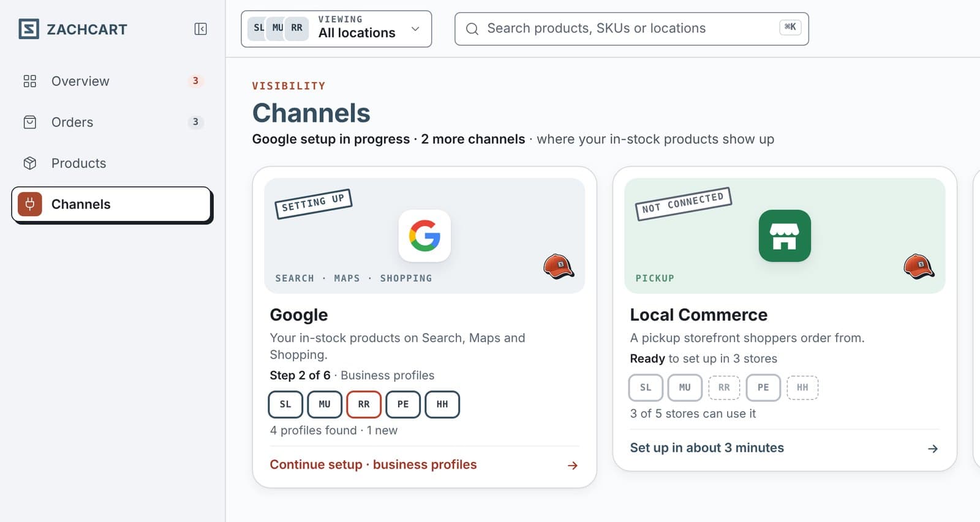Select MU store chip under Local Commerce
The height and width of the screenshot is (522, 980).
pos(685,387)
